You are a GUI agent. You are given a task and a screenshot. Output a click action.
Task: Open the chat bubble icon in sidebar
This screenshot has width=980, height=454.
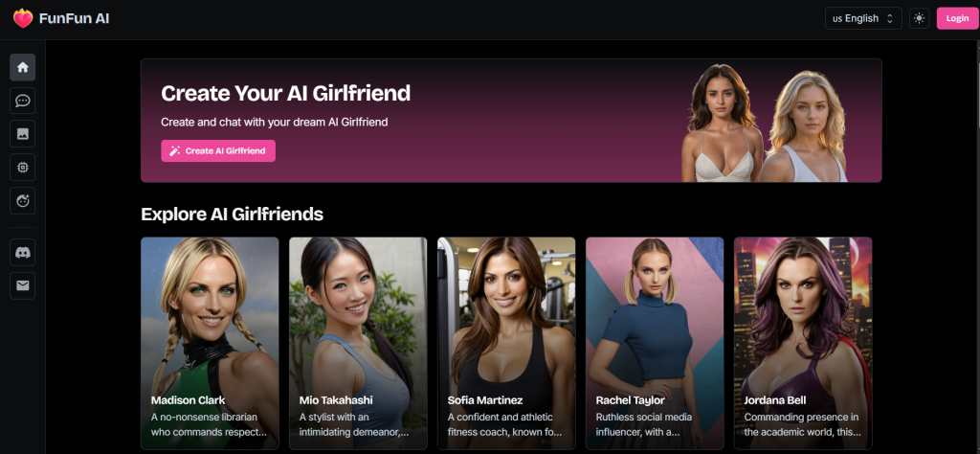coord(23,100)
